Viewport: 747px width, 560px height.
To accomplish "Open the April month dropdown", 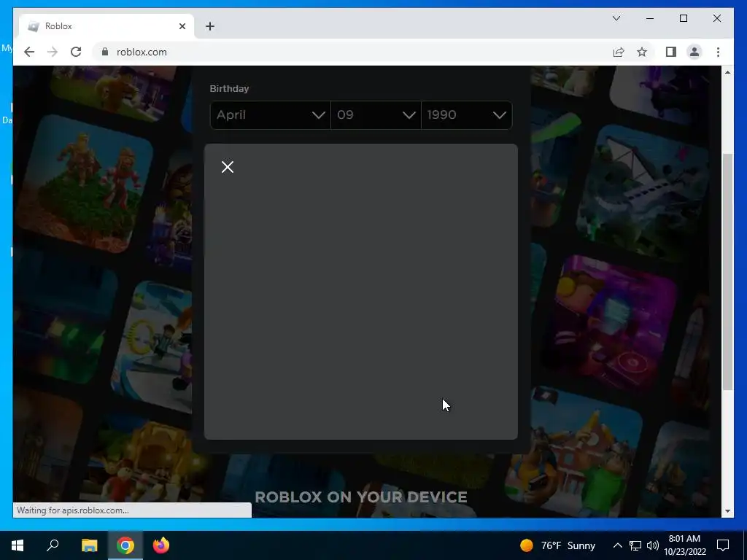I will click(x=270, y=114).
